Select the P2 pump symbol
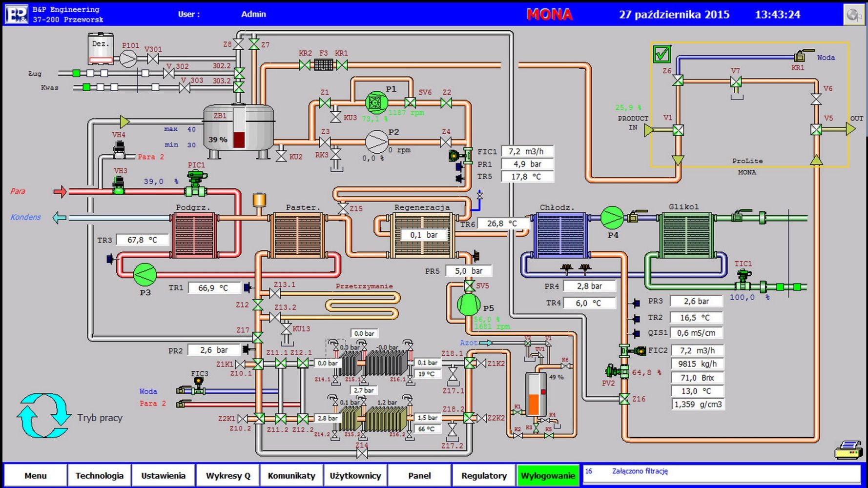This screenshot has width=868, height=488. tap(376, 142)
